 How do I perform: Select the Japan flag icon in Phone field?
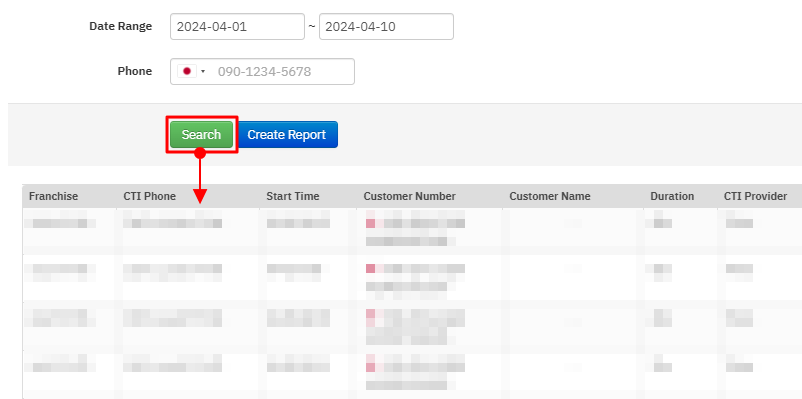click(187, 72)
